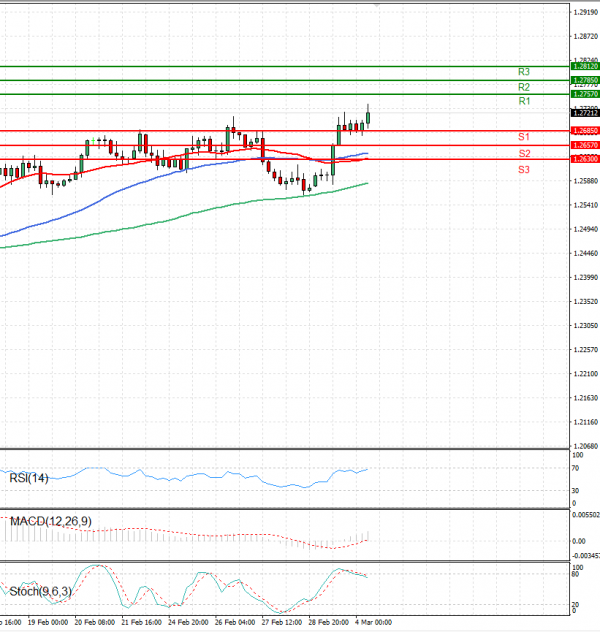Click the 4 Mar 00:00 time axis label
Image resolution: width=600 pixels, height=632 pixels.
click(x=375, y=621)
